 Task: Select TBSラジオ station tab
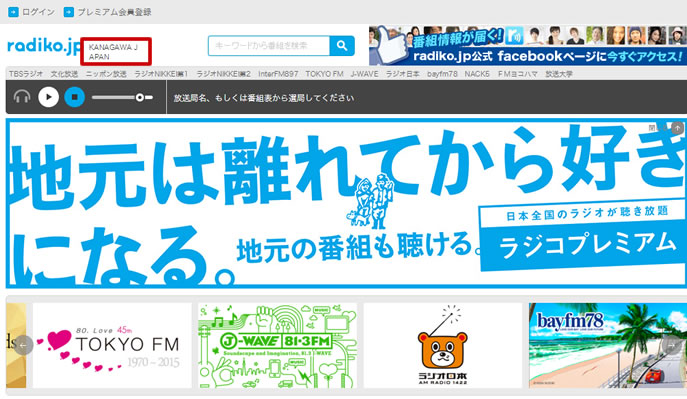point(26,74)
